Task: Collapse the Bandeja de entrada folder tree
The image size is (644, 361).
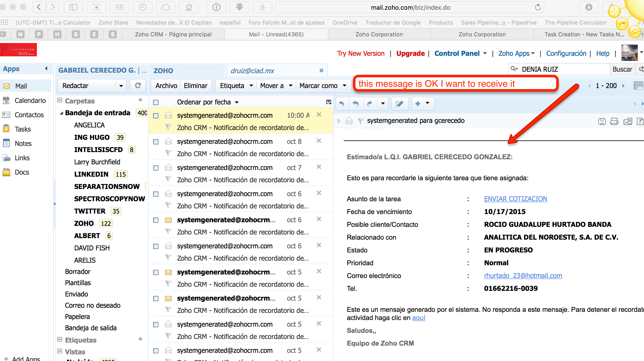Action: [61, 113]
